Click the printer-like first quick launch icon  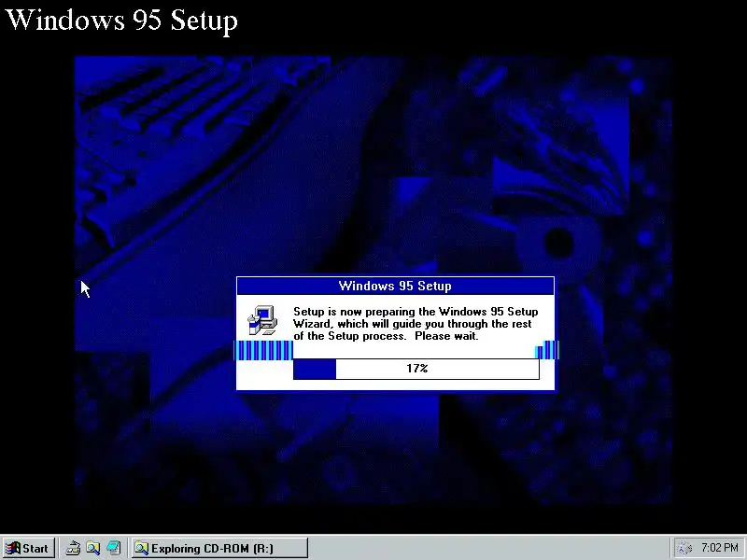point(74,549)
